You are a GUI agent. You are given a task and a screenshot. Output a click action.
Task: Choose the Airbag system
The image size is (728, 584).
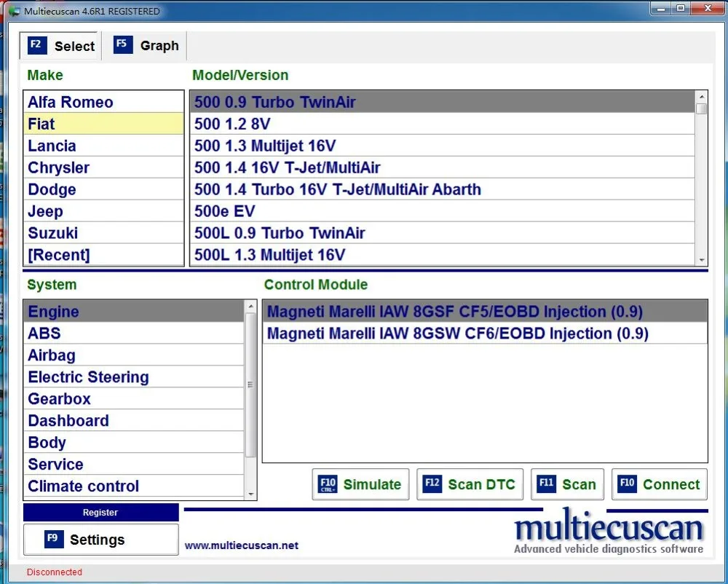pyautogui.click(x=134, y=355)
